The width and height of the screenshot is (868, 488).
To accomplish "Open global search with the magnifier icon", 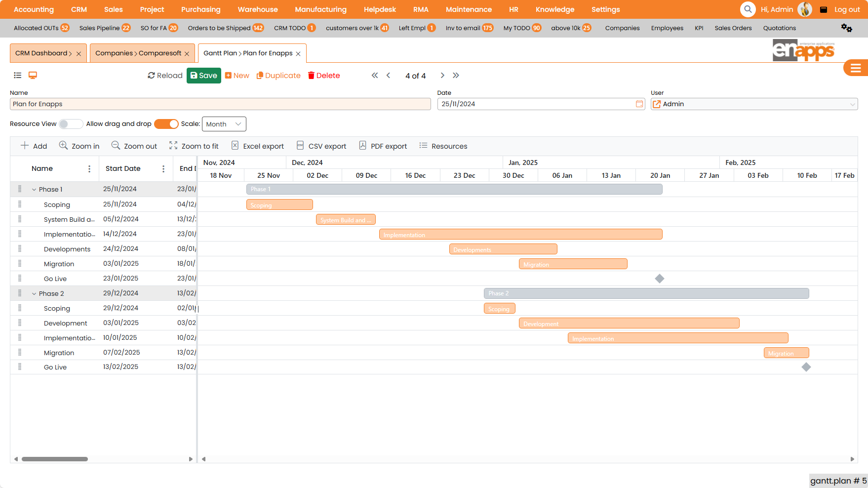I will coord(748,9).
